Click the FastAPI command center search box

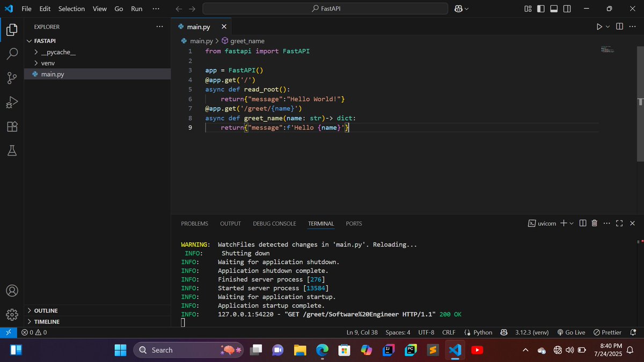point(325,9)
